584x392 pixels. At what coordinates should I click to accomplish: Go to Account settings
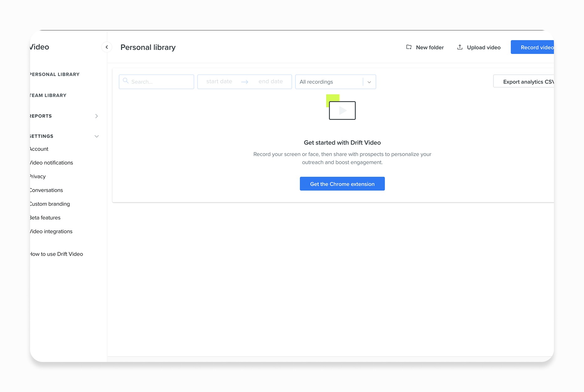click(39, 149)
